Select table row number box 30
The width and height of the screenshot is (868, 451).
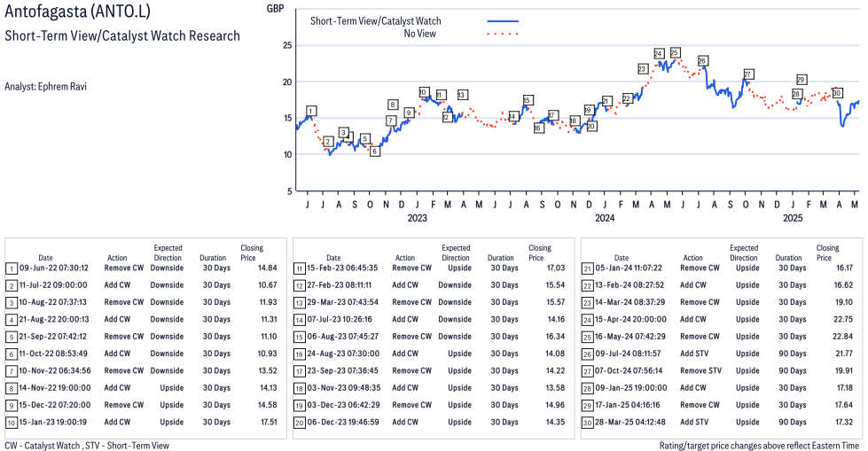pyautogui.click(x=587, y=423)
